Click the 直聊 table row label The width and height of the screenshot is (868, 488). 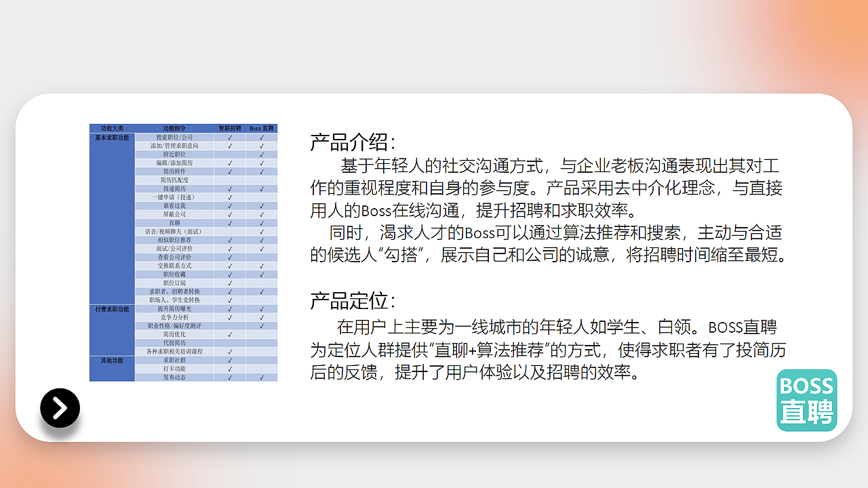pyautogui.click(x=174, y=223)
